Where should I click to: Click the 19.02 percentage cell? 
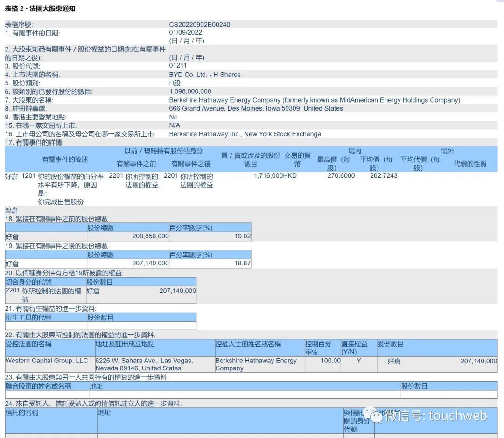click(243, 236)
